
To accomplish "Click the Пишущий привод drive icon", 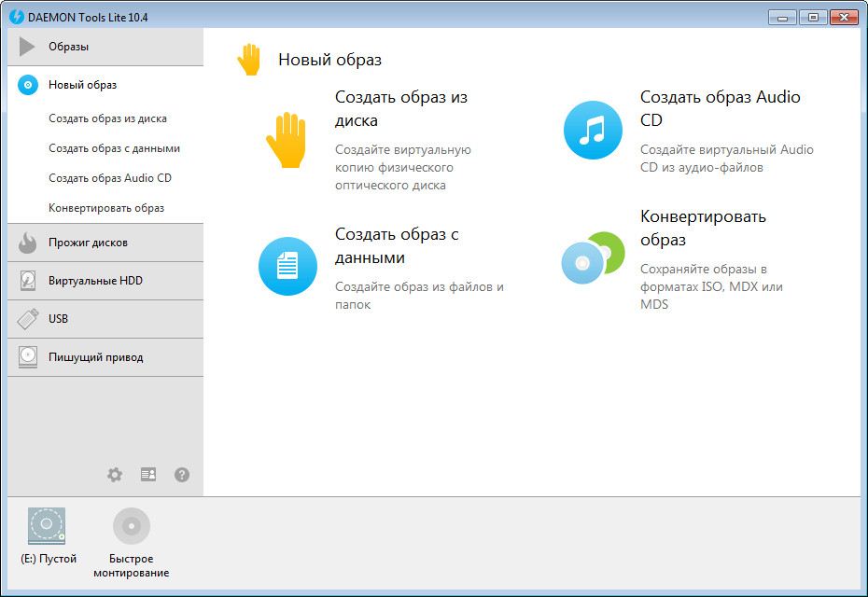I will click(28, 357).
